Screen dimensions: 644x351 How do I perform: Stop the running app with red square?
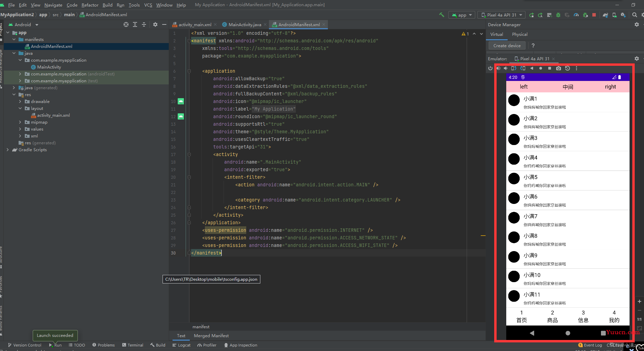pos(594,15)
